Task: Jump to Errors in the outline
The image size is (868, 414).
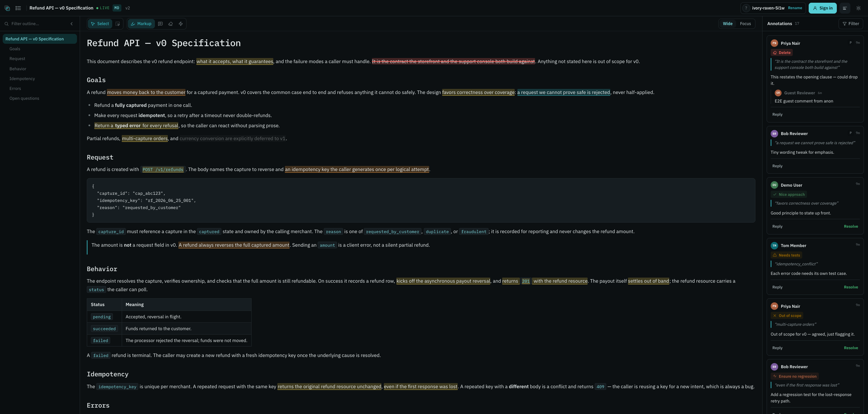Action: pyautogui.click(x=15, y=89)
